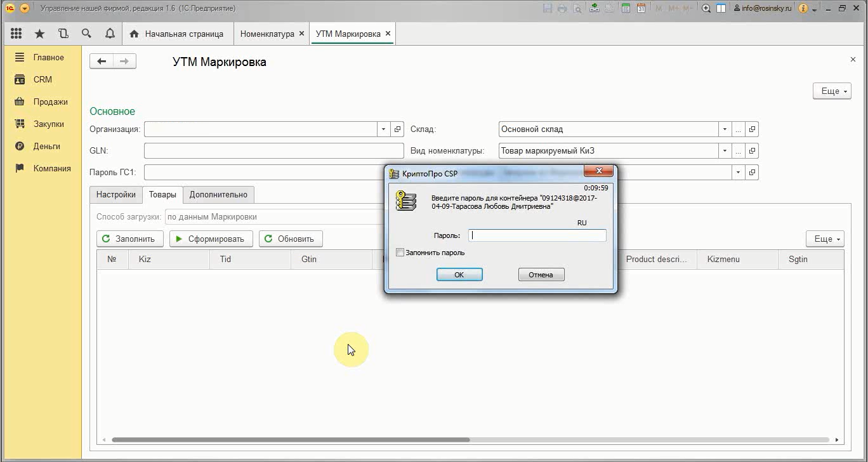Click the Вид номенклатуры ellipsis button
This screenshot has height=462, width=868.
[738, 151]
